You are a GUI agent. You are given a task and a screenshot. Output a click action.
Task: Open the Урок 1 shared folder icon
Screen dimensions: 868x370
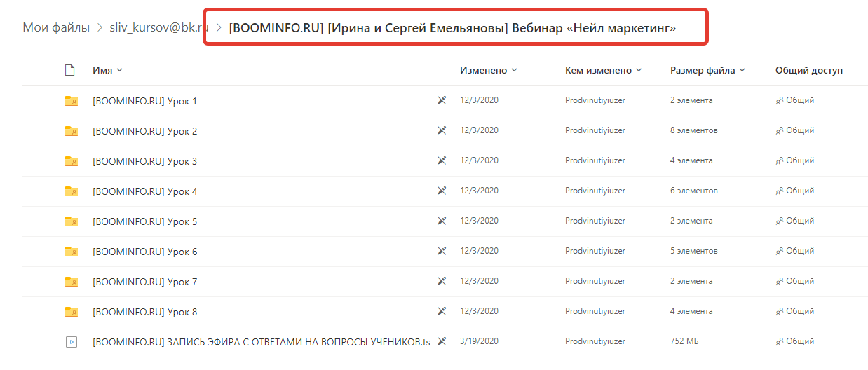click(71, 101)
